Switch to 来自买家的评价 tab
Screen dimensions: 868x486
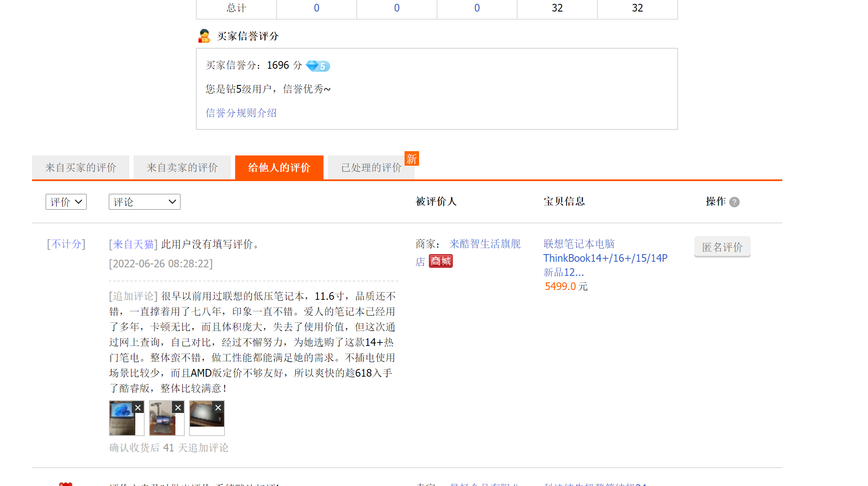[x=81, y=168]
